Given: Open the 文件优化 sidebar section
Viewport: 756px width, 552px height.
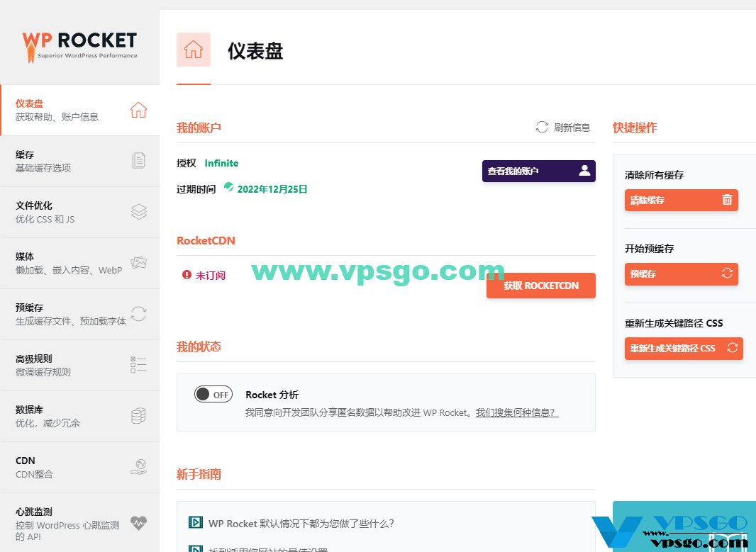Looking at the screenshot, I should [80, 213].
